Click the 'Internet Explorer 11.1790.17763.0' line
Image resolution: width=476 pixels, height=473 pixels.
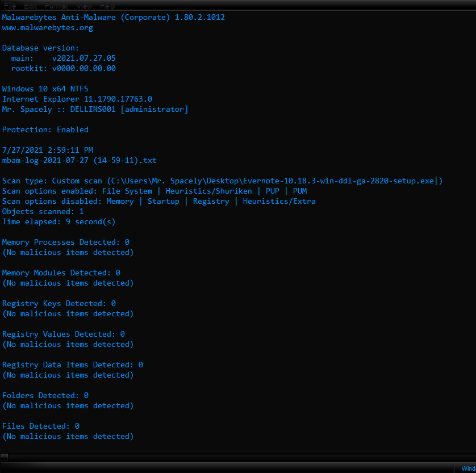pyautogui.click(x=77, y=99)
